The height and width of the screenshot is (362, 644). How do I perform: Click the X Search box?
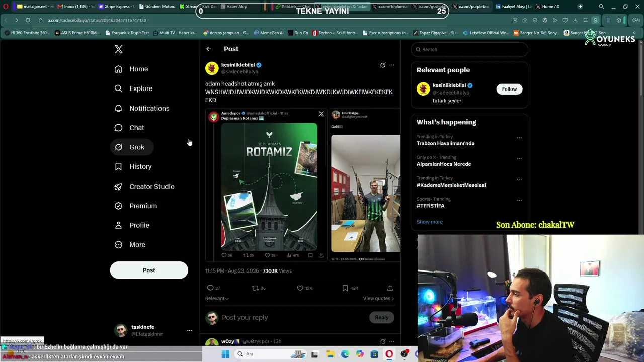tap(469, 49)
